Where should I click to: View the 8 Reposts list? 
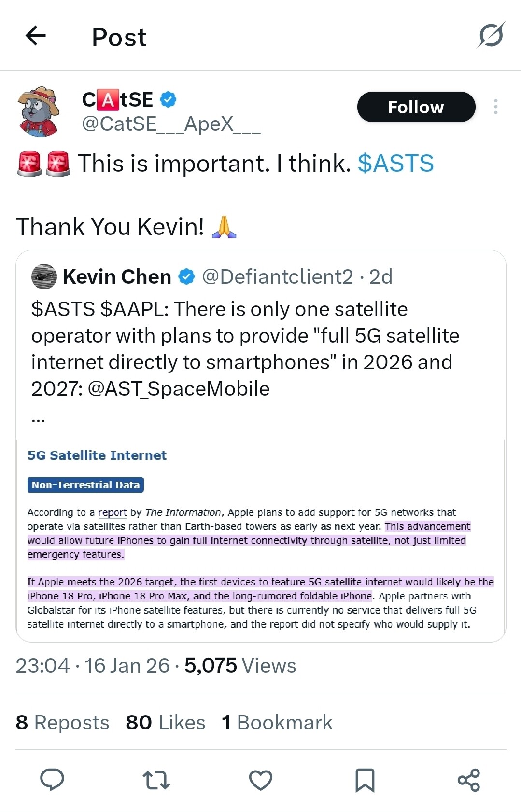63,722
